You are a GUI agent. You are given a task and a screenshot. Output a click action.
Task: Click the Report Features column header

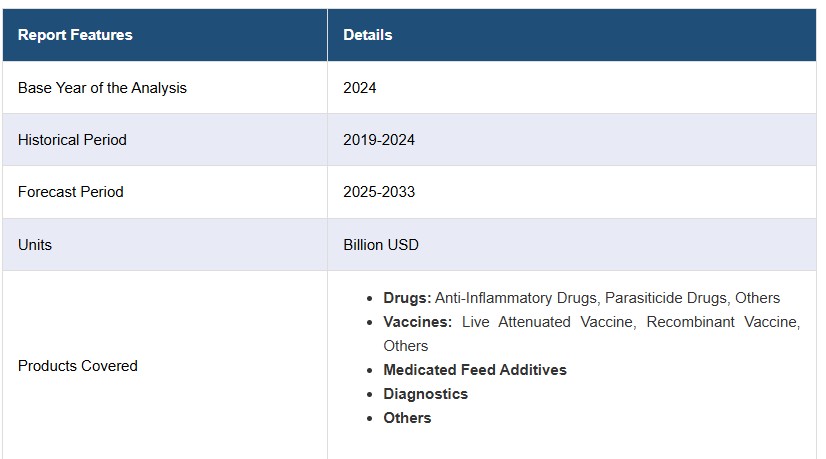pos(75,35)
